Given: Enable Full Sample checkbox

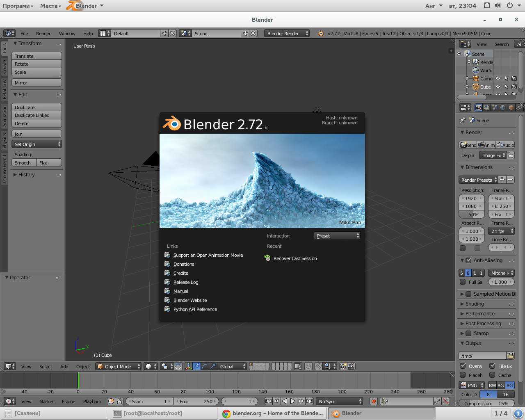Looking at the screenshot, I should pyautogui.click(x=463, y=282).
